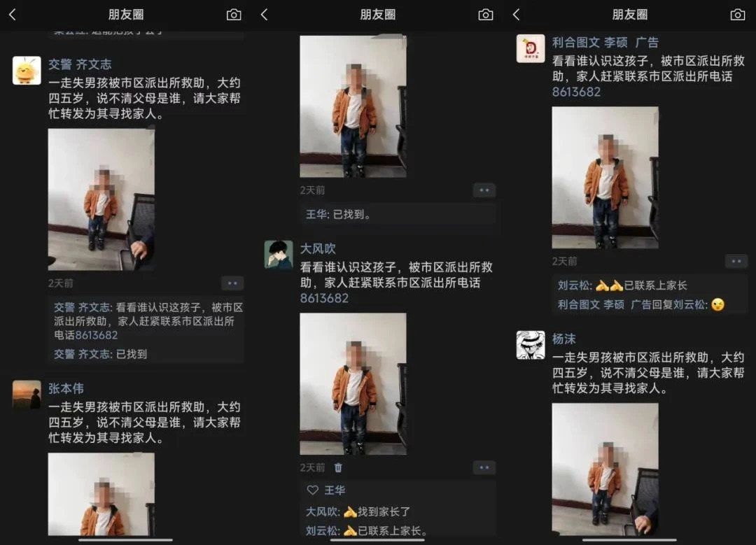Image resolution: width=756 pixels, height=545 pixels.
Task: Open 杨沫's profile name link
Action: [564, 339]
